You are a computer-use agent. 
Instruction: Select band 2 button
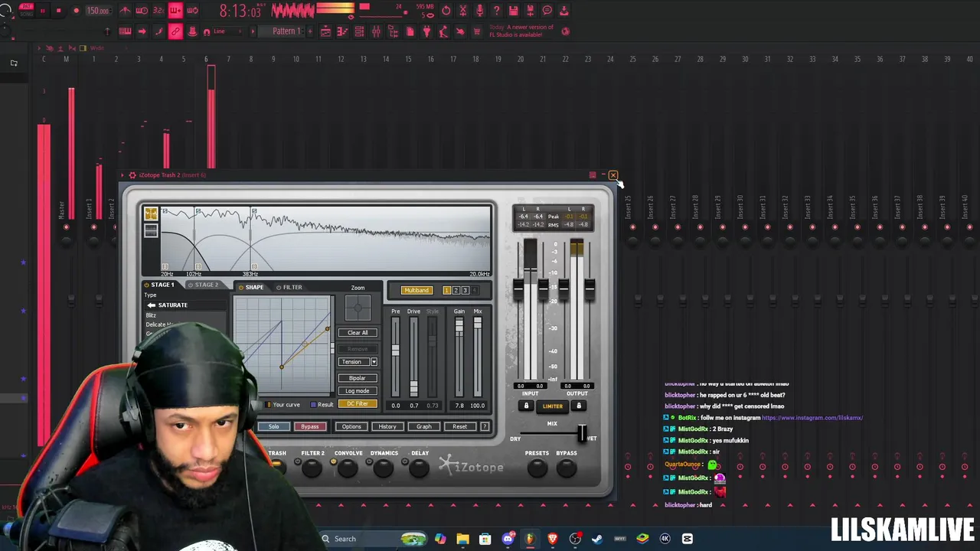pos(456,290)
